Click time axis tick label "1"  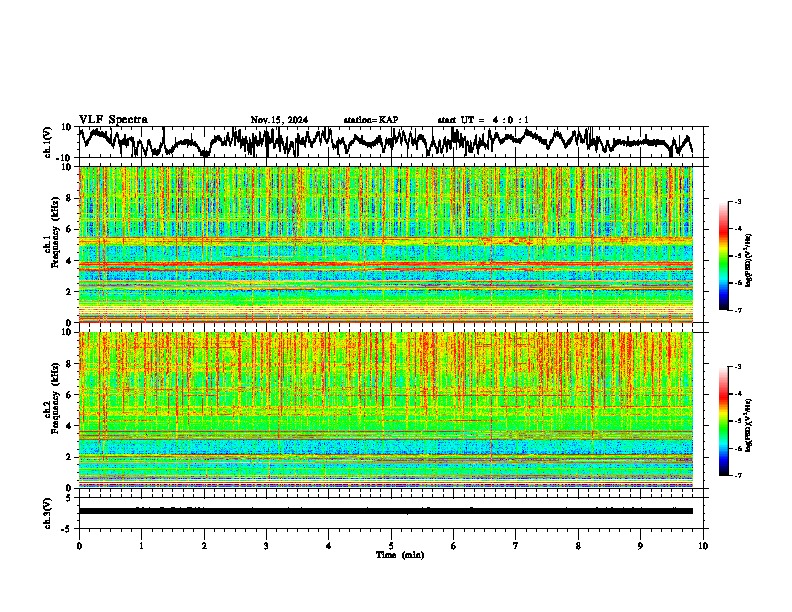[141, 546]
